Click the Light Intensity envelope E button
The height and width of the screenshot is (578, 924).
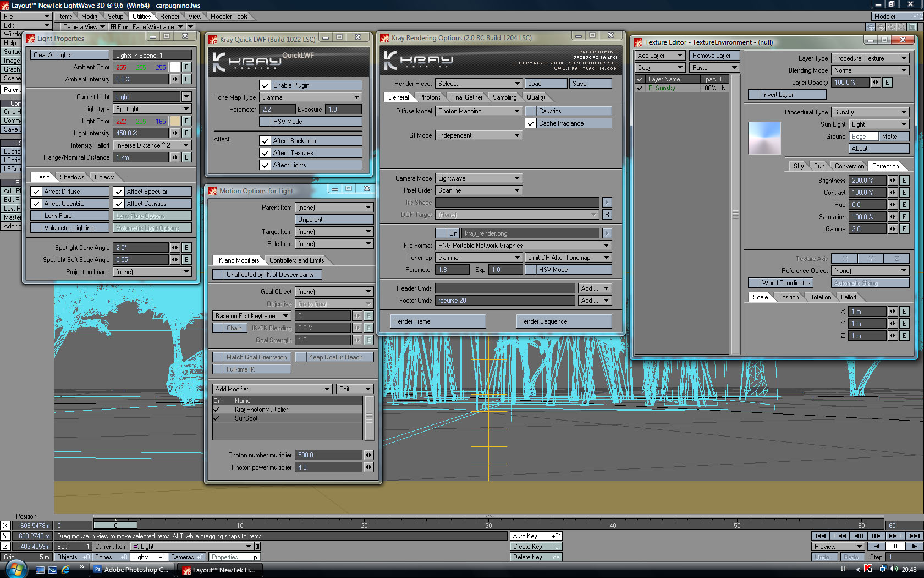point(186,133)
